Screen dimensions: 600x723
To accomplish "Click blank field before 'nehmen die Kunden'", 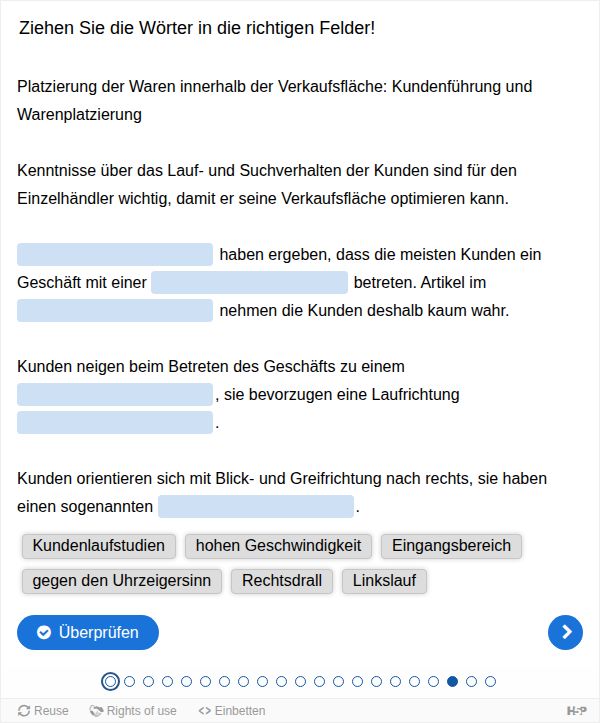I will pos(115,310).
